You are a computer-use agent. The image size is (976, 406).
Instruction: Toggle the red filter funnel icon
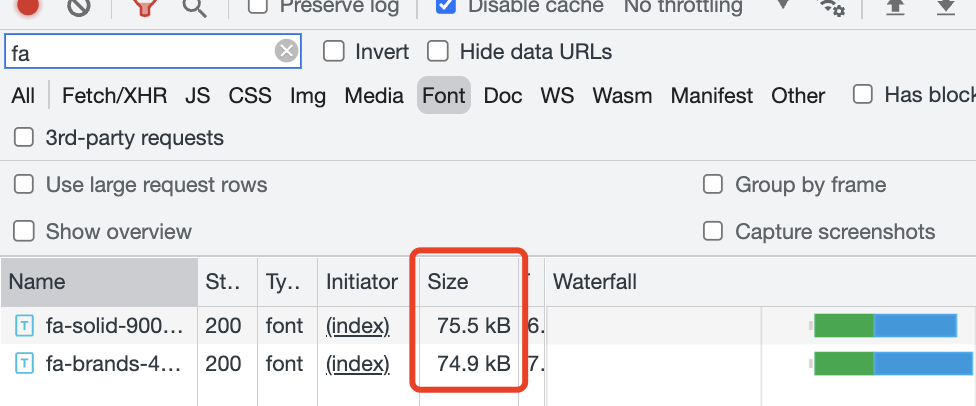tap(145, 6)
